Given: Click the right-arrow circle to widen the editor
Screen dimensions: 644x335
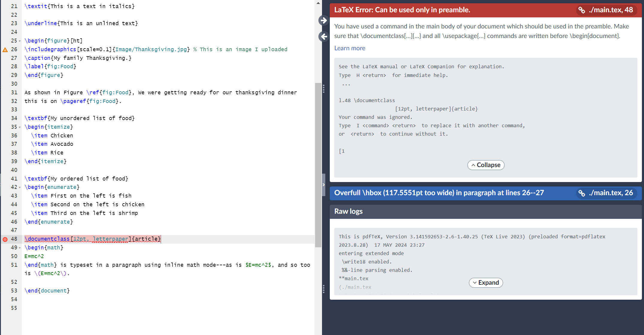Looking at the screenshot, I should pyautogui.click(x=323, y=20).
